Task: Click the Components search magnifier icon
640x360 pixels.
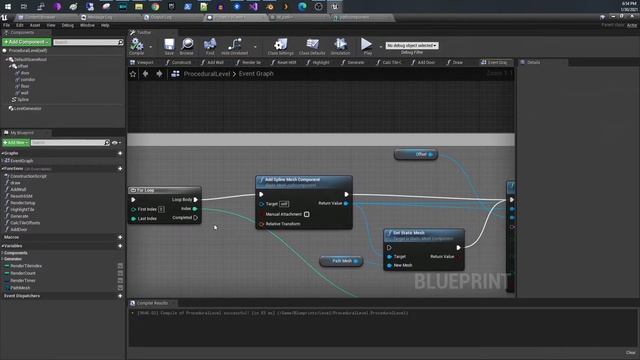Action: (x=120, y=42)
